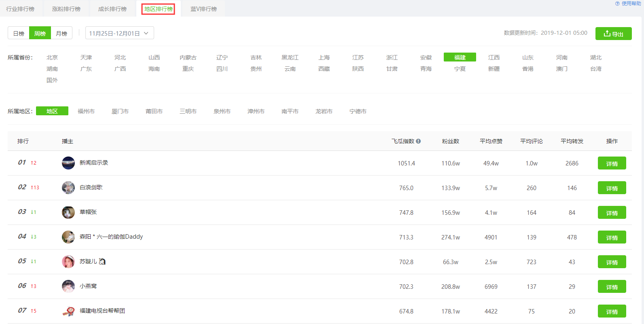This screenshot has width=644, height=324.
Task: Open 苏璇儿 avatar
Action: (x=68, y=262)
